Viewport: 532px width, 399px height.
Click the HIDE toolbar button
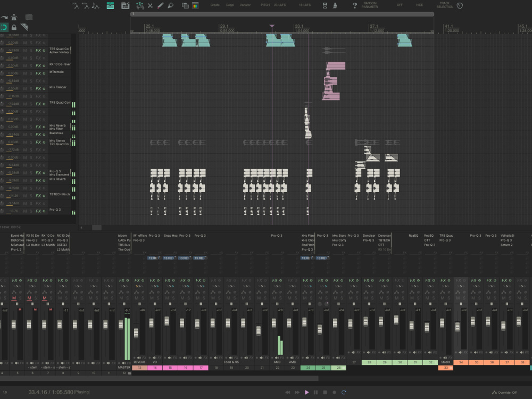[x=419, y=5]
